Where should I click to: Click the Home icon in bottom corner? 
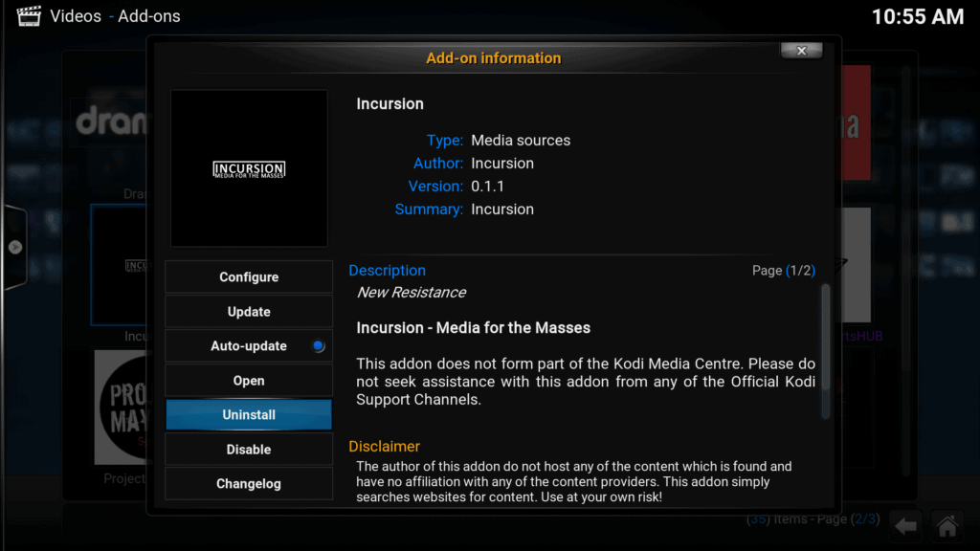point(947,525)
